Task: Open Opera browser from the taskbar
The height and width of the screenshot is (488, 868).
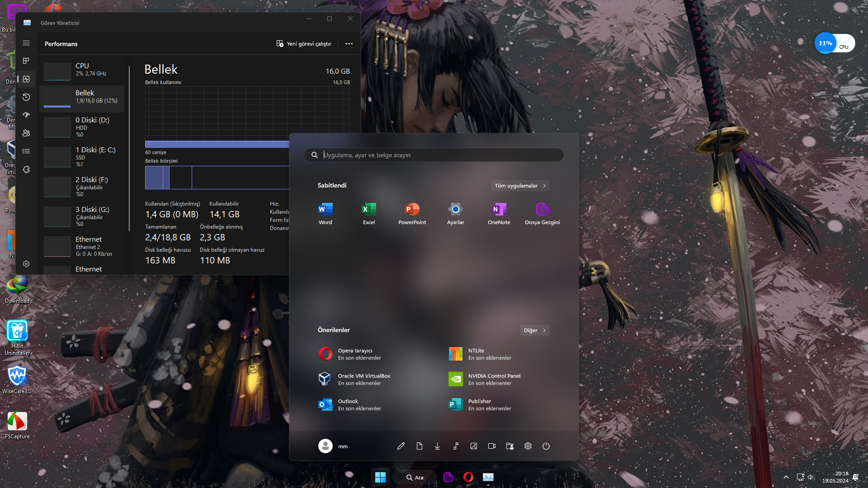Action: (468, 477)
